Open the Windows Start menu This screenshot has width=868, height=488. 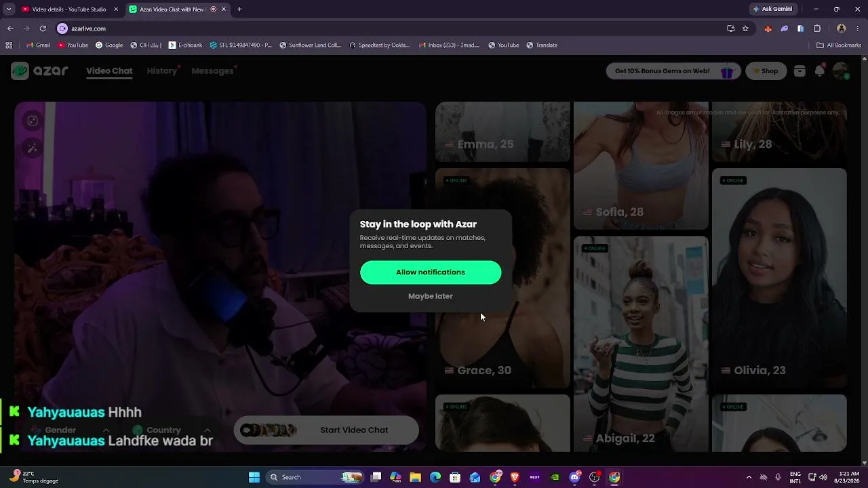click(x=254, y=477)
